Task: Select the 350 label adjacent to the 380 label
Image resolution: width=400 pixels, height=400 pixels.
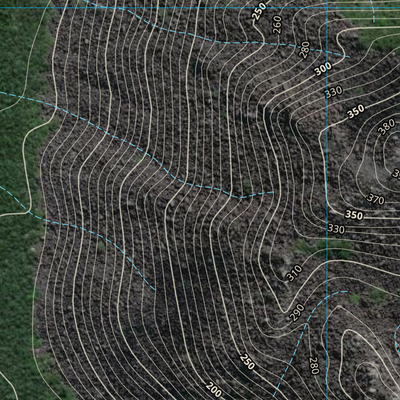Action: point(356,112)
